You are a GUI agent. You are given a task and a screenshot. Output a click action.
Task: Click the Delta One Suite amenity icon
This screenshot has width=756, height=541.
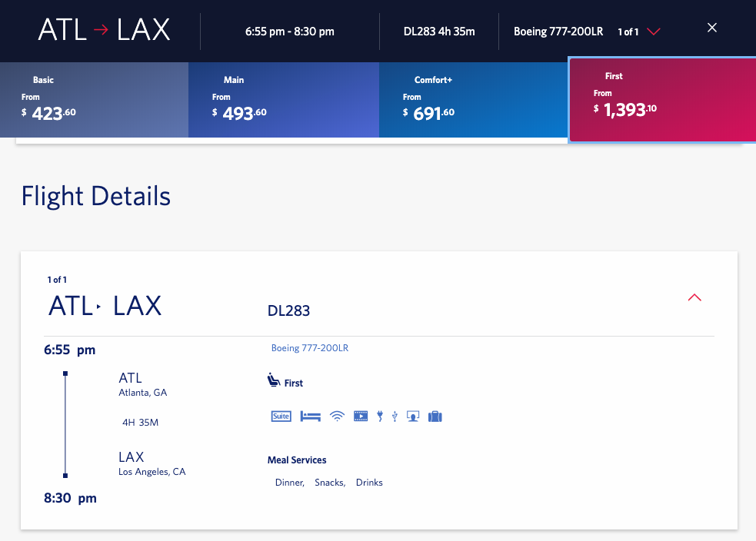pyautogui.click(x=281, y=416)
